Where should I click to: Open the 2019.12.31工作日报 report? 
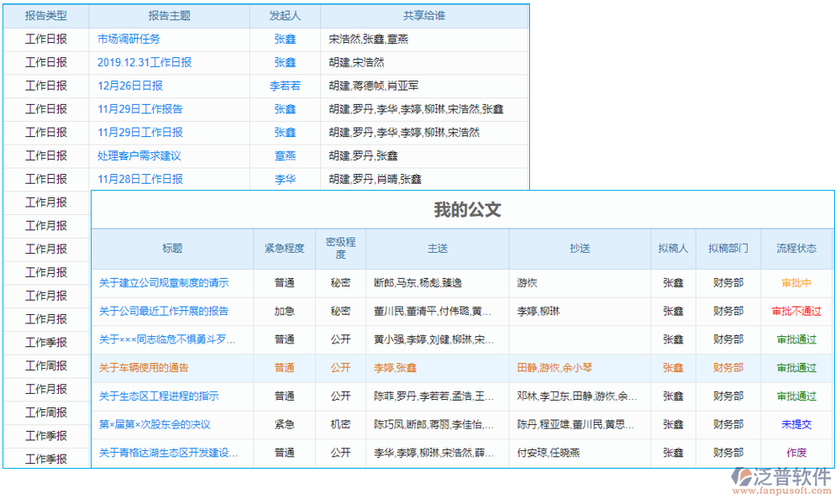(x=137, y=62)
